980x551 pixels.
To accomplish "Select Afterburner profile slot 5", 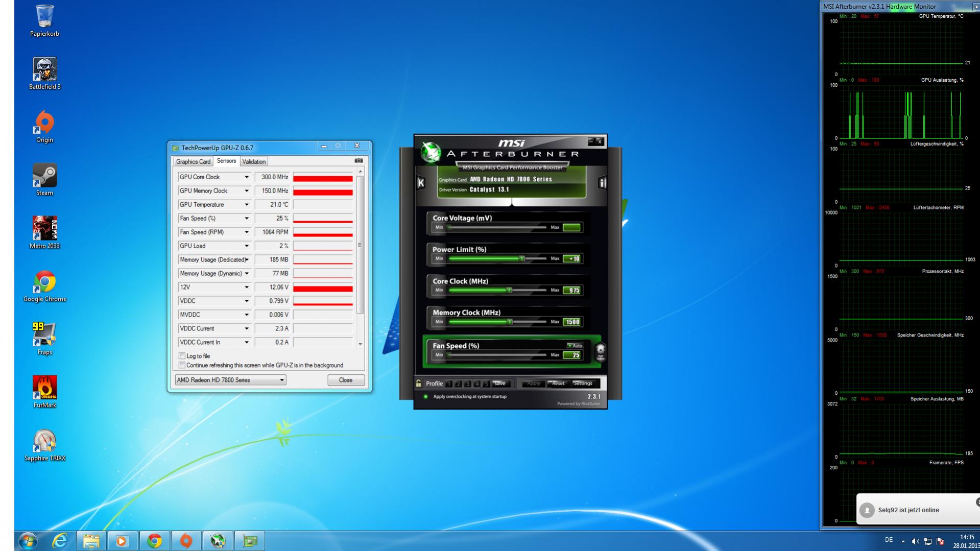I will (x=486, y=384).
